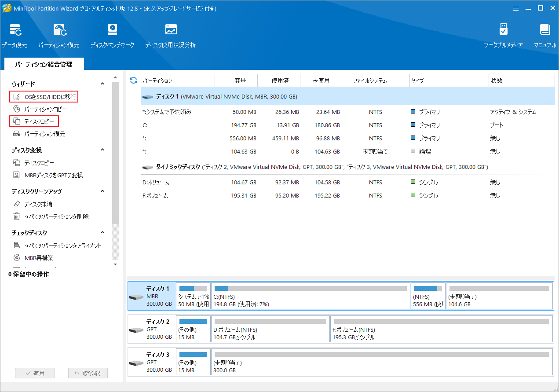Choose パーティションコピー in the sidebar
This screenshot has width=559, height=392.
40,109
